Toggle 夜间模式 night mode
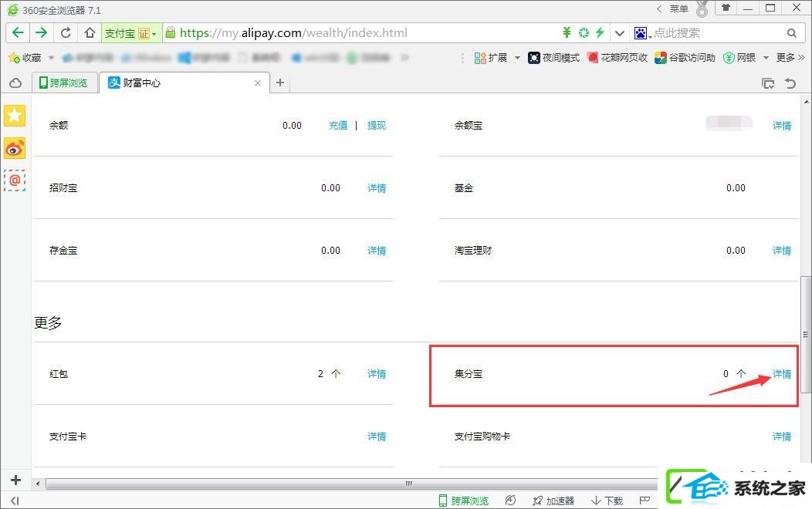Viewport: 812px width, 509px height. [x=553, y=57]
